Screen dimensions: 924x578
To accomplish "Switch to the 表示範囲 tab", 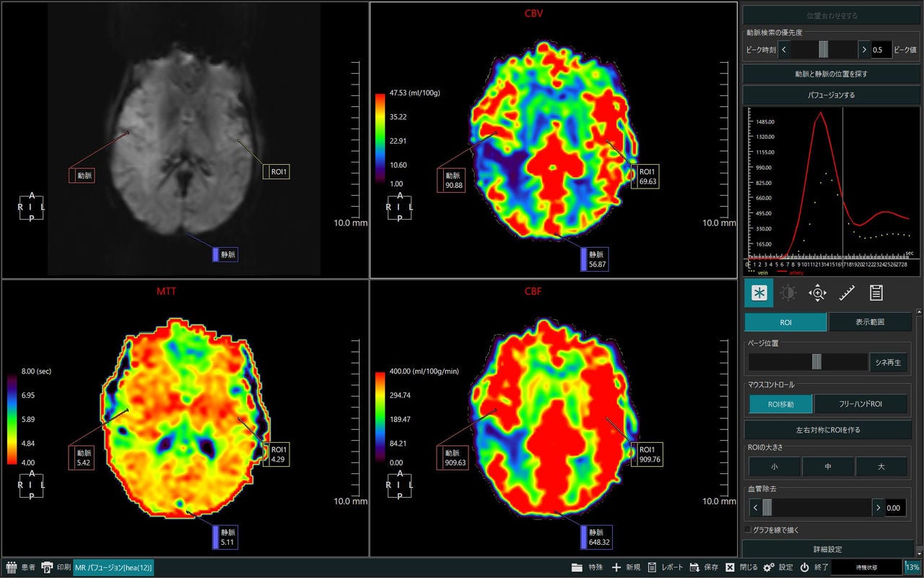I will click(869, 322).
